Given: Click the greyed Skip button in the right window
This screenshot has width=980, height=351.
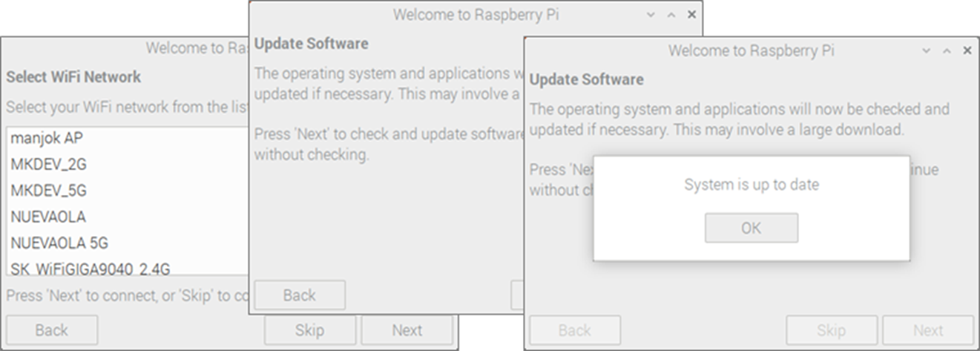Looking at the screenshot, I should tap(832, 330).
